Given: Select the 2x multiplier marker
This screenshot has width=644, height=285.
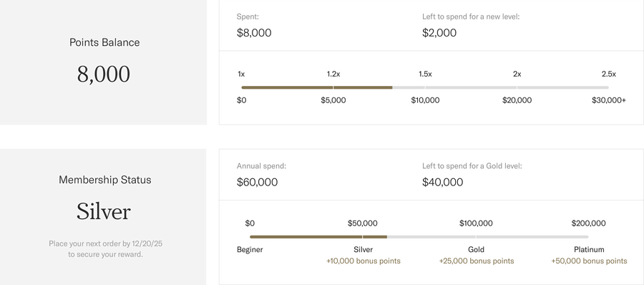Looking at the screenshot, I should pyautogui.click(x=517, y=74).
